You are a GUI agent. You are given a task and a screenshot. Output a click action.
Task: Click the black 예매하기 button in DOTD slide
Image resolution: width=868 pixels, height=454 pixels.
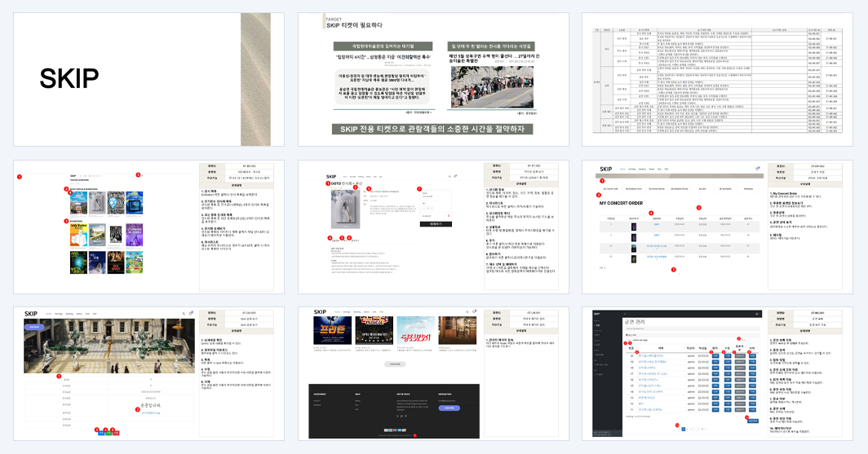pyautogui.click(x=436, y=224)
